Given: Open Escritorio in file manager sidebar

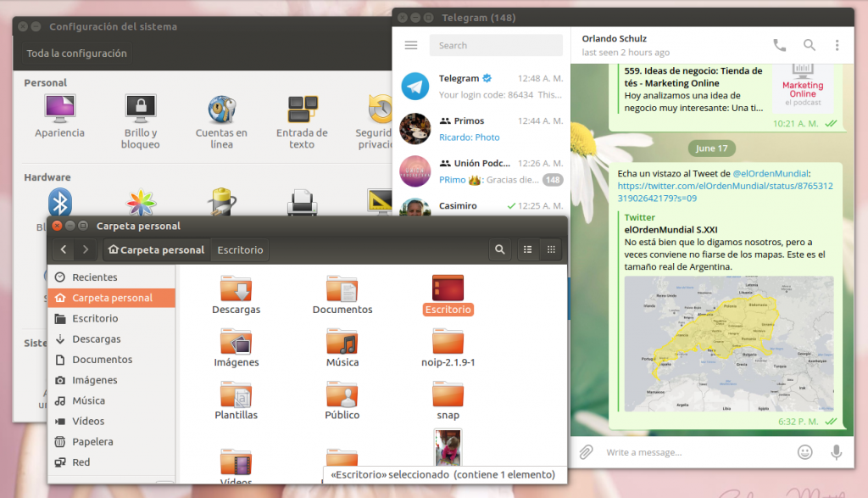Looking at the screenshot, I should click(112, 318).
